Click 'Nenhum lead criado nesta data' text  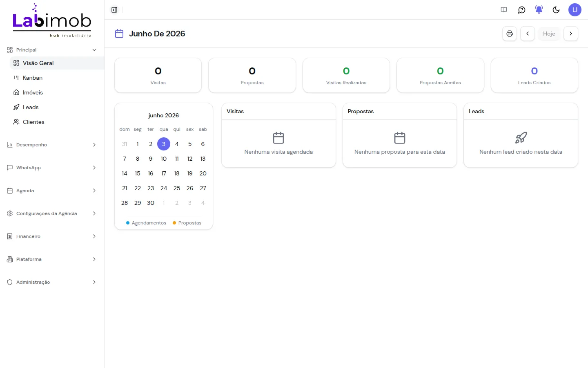521,152
